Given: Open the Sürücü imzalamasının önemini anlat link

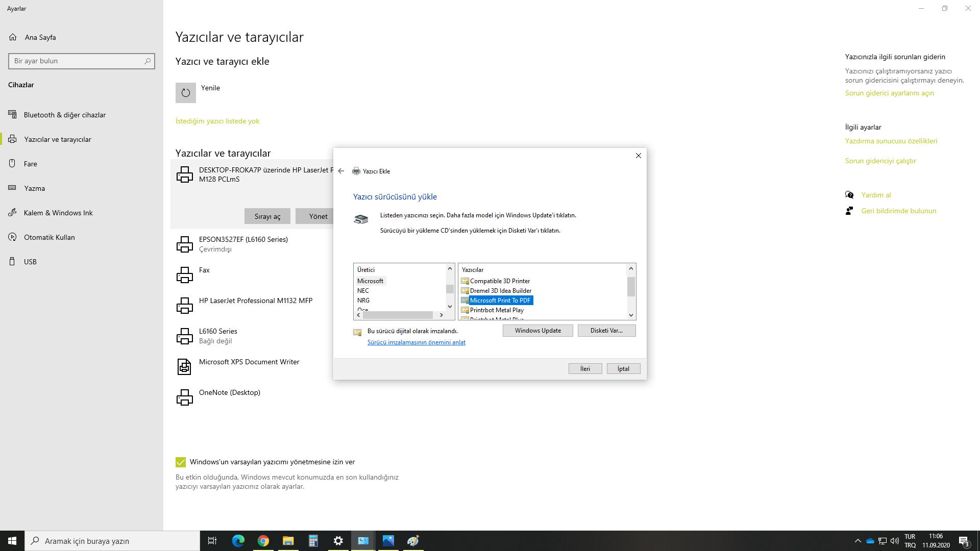Looking at the screenshot, I should click(416, 342).
